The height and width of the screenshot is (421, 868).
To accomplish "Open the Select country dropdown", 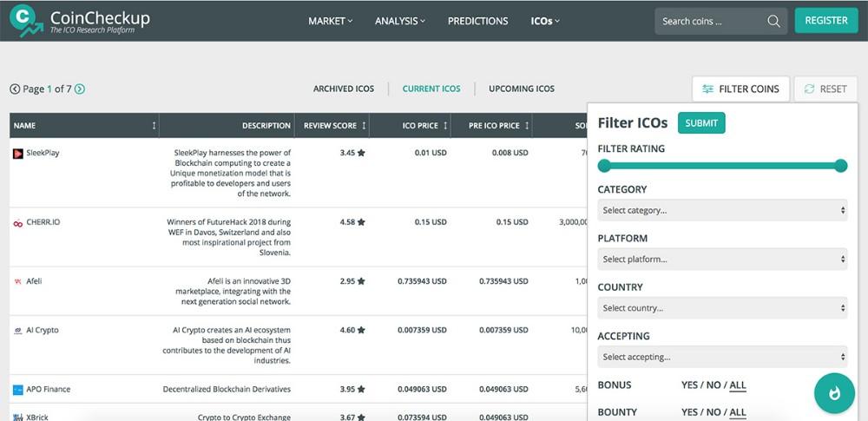I will (722, 308).
